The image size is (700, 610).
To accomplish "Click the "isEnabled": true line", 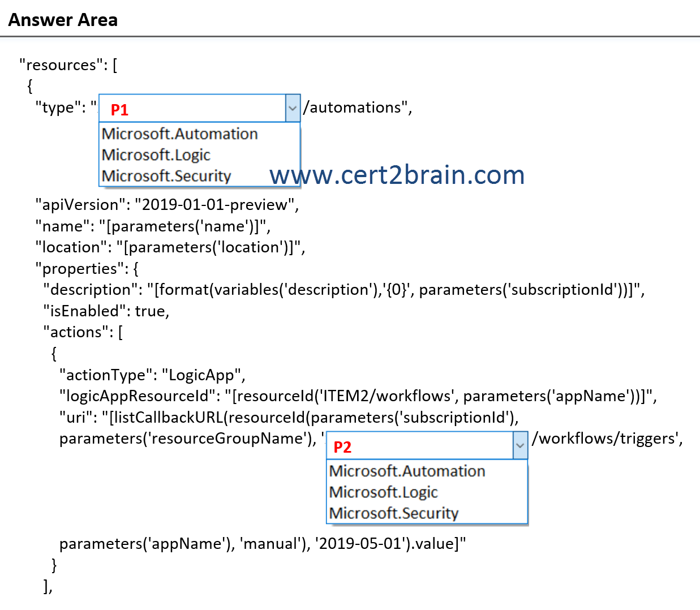I will 106,311.
